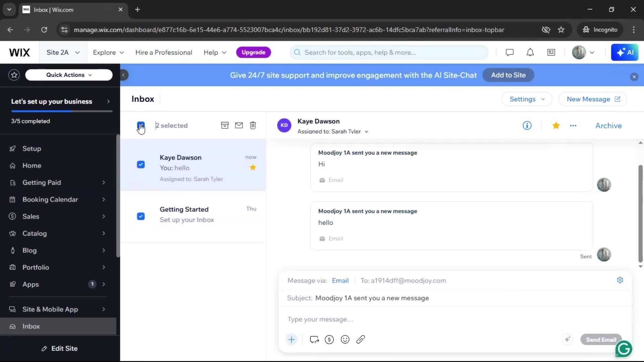The height and width of the screenshot is (362, 644).
Task: Open contact info icon for Kaye Dawson
Action: click(527, 126)
